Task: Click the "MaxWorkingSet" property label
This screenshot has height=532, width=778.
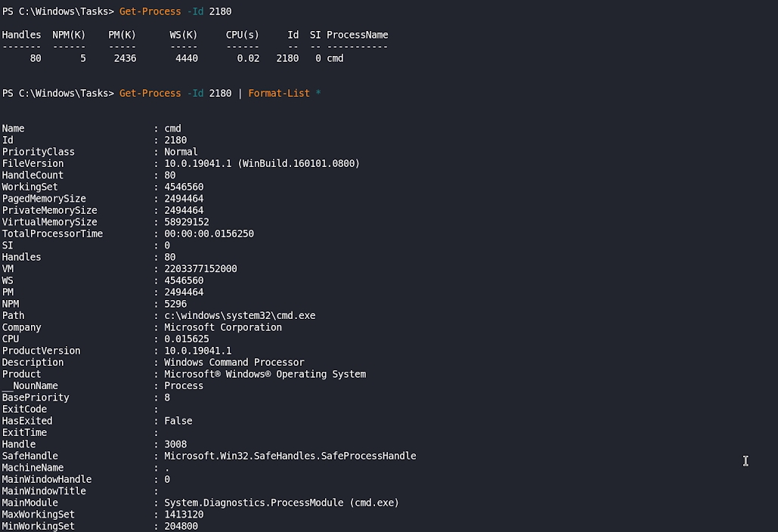Action: pos(39,515)
